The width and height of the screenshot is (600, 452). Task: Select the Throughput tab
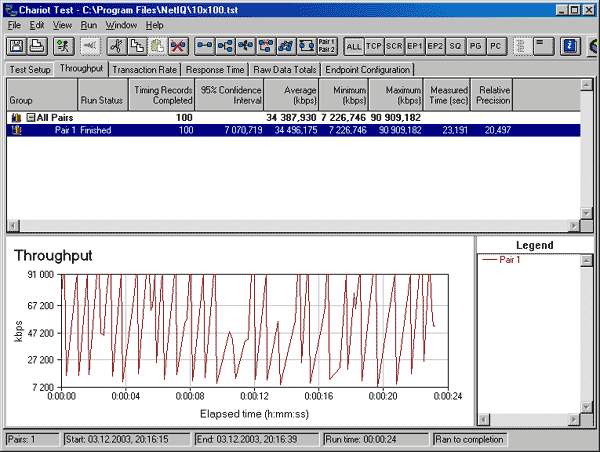82,69
